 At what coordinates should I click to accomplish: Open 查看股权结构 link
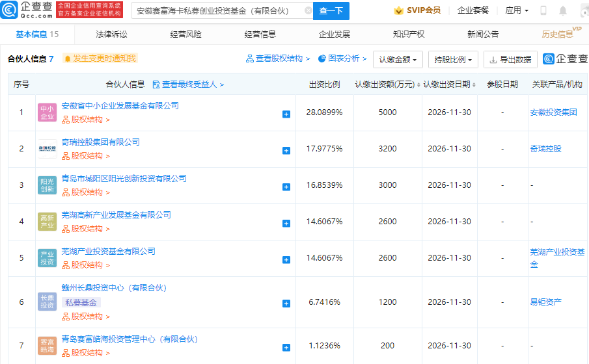(278, 58)
